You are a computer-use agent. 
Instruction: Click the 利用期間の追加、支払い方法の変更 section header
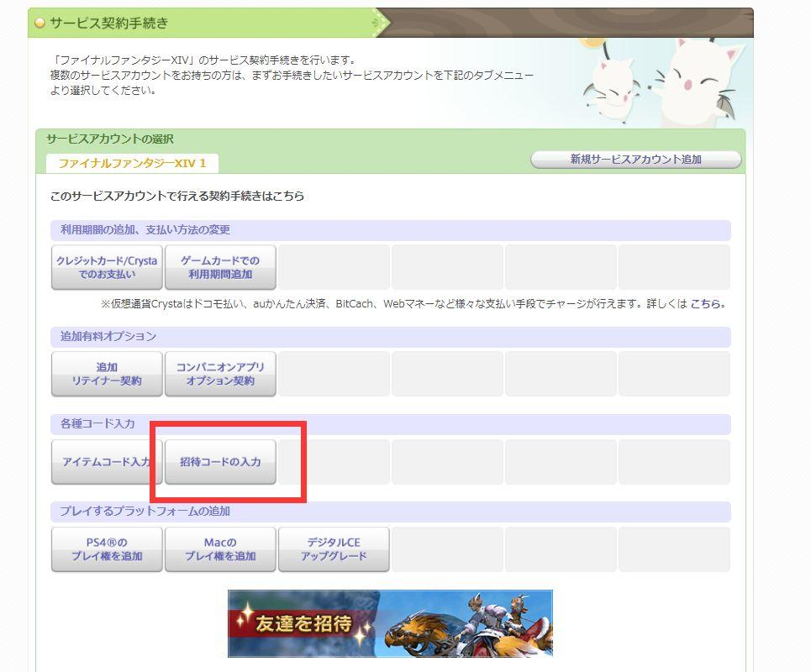[391, 230]
